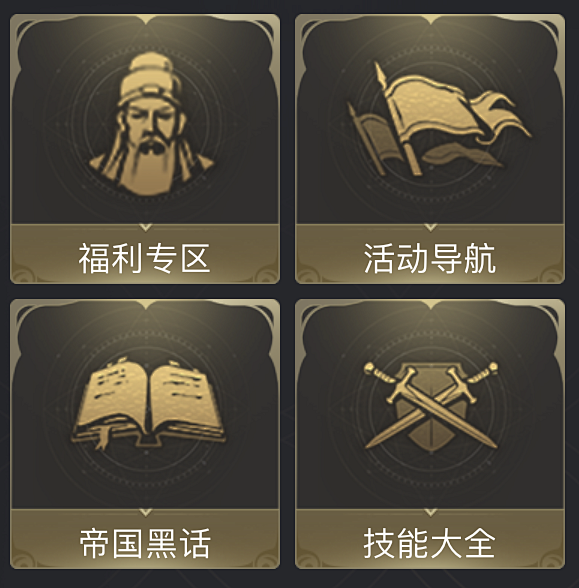Click the small chevron above 活动导航
Screen dimensions: 579x588
[430, 227]
